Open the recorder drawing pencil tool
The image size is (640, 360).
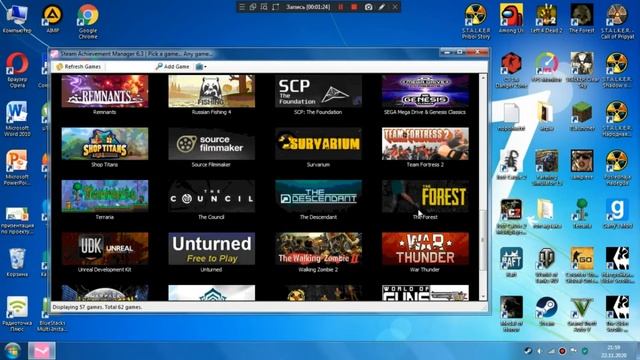coord(382,7)
